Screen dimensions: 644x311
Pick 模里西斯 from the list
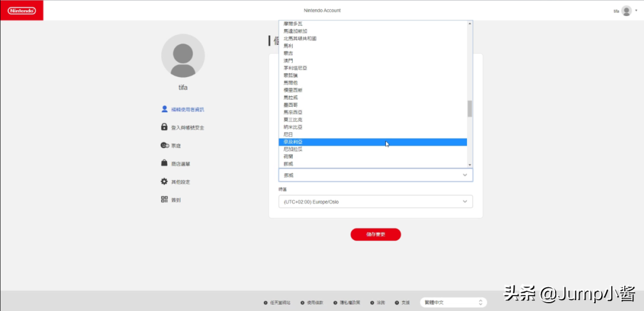pos(373,90)
